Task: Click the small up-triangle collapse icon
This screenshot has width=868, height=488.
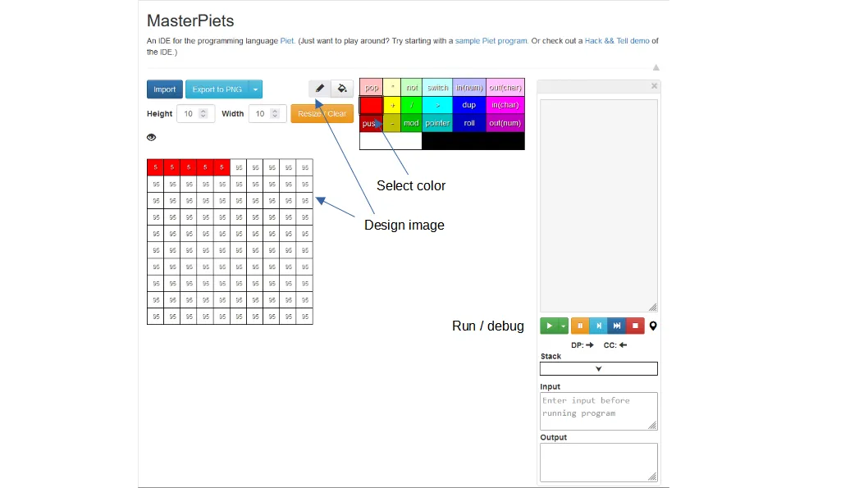Action: coord(656,67)
